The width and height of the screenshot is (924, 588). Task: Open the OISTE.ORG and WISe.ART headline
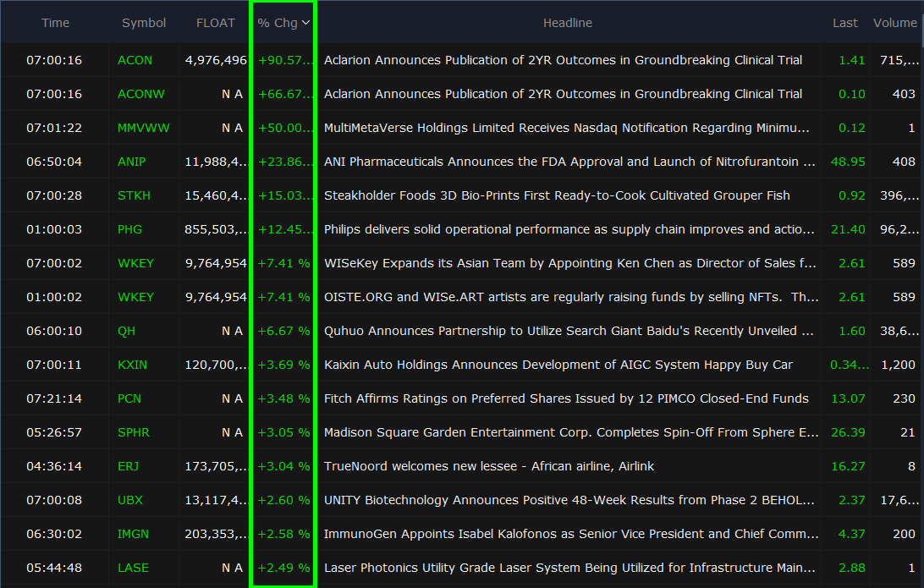point(571,297)
